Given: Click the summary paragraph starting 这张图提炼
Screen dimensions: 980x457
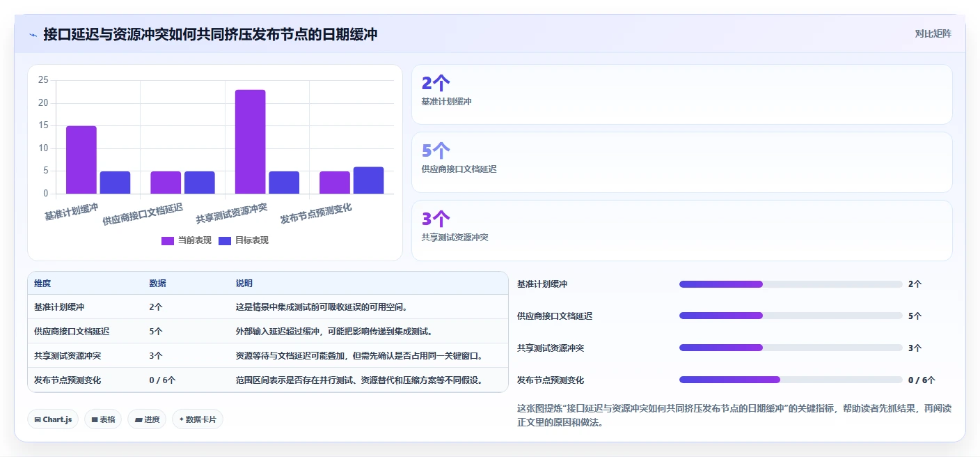Looking at the screenshot, I should 734,415.
